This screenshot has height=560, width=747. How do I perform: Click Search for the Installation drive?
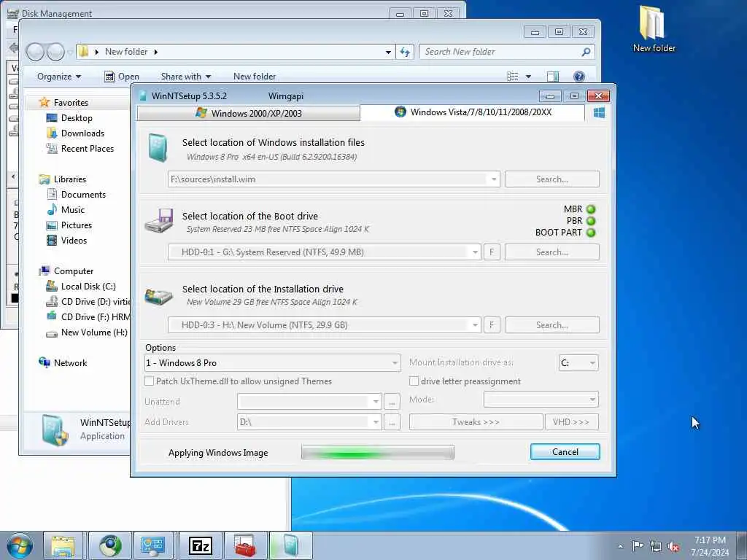pos(551,325)
